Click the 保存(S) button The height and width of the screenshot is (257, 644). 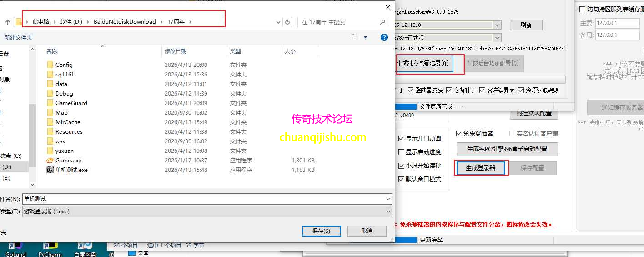tap(322, 231)
